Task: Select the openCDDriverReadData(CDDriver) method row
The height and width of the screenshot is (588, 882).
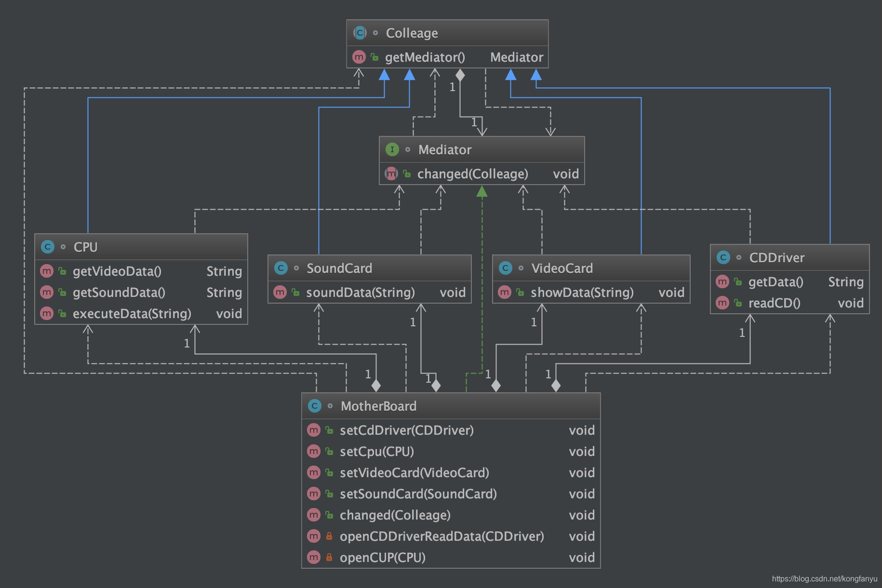Action: (451, 536)
